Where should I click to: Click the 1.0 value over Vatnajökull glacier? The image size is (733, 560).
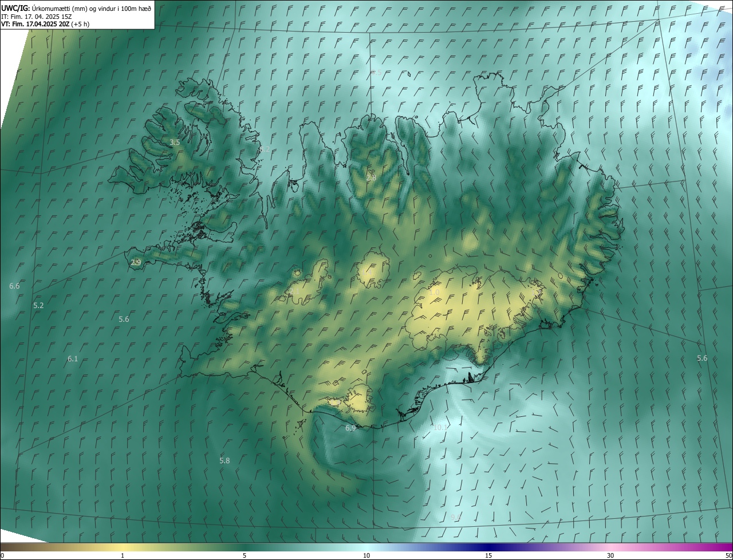coord(434,292)
